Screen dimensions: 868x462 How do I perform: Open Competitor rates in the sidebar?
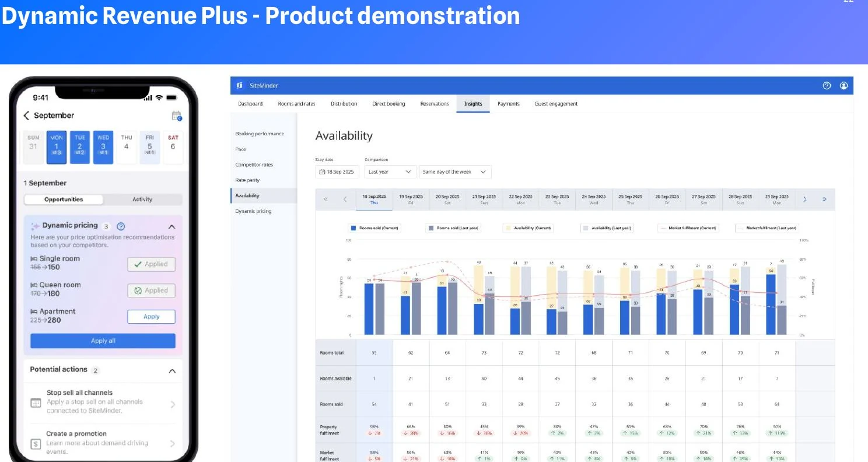[254, 164]
